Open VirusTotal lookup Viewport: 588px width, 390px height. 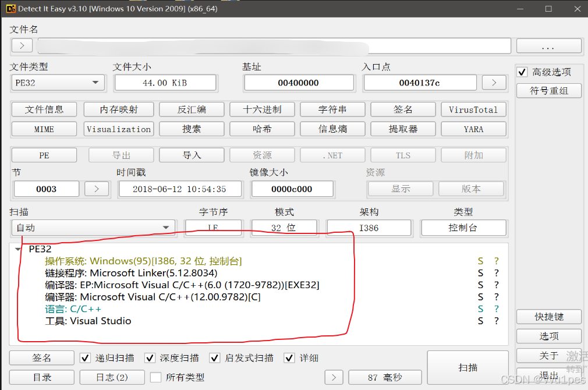(x=474, y=109)
